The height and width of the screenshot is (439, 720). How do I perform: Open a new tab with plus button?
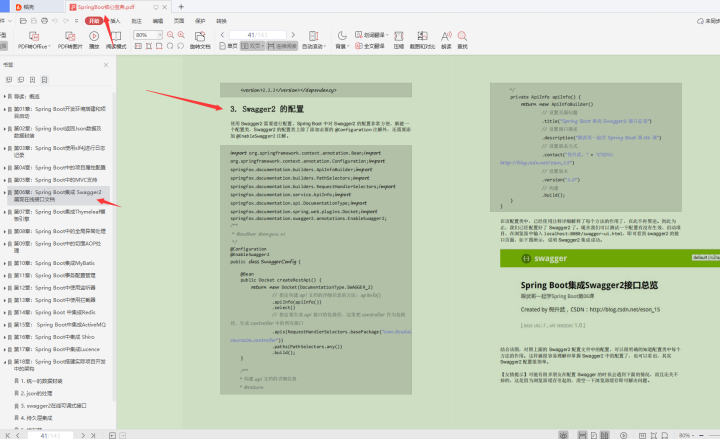181,6
